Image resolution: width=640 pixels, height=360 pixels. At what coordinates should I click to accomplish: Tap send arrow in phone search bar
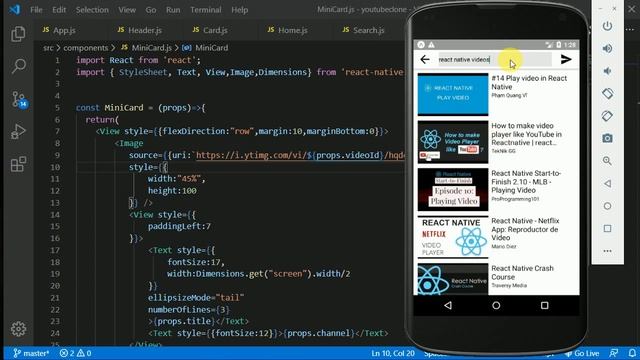[x=566, y=60]
